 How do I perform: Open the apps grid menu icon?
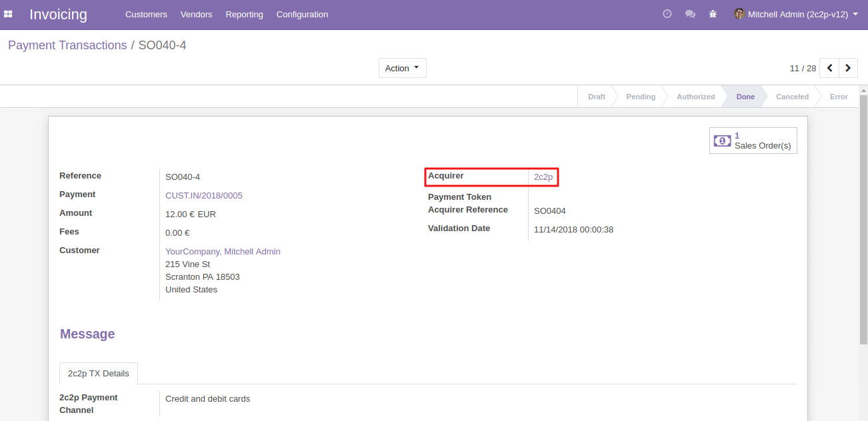8,14
